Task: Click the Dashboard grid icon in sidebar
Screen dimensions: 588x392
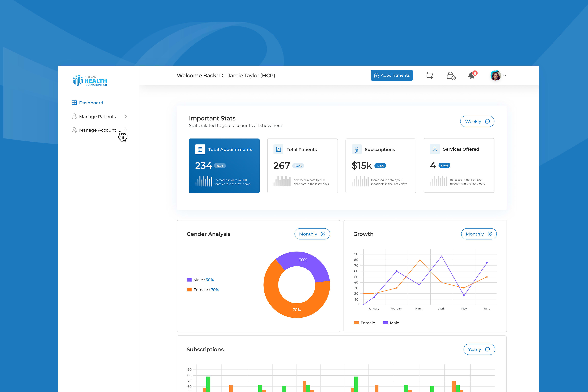Action: [74, 103]
